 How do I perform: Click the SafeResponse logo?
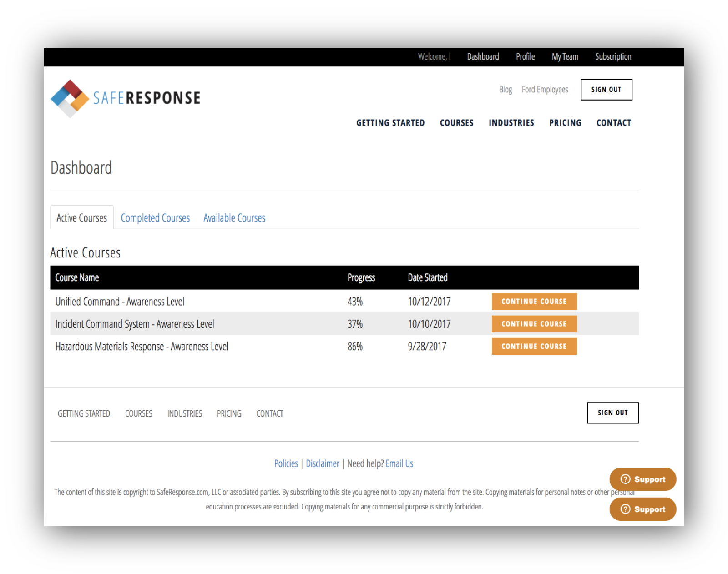click(x=126, y=98)
